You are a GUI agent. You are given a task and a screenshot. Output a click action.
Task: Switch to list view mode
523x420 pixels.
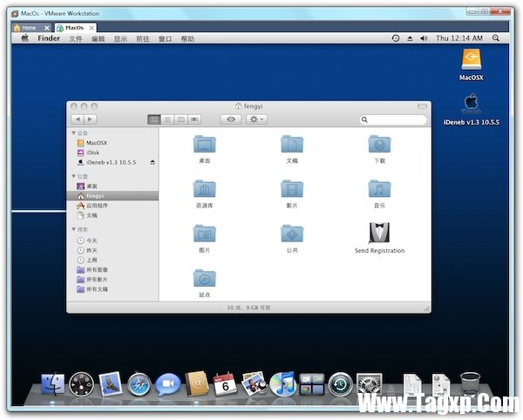167,119
